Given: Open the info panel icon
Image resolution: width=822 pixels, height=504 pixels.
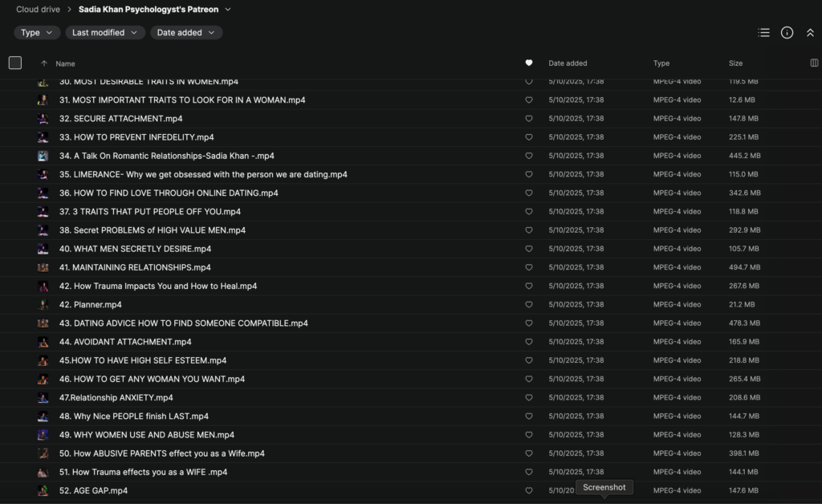Looking at the screenshot, I should (x=787, y=33).
